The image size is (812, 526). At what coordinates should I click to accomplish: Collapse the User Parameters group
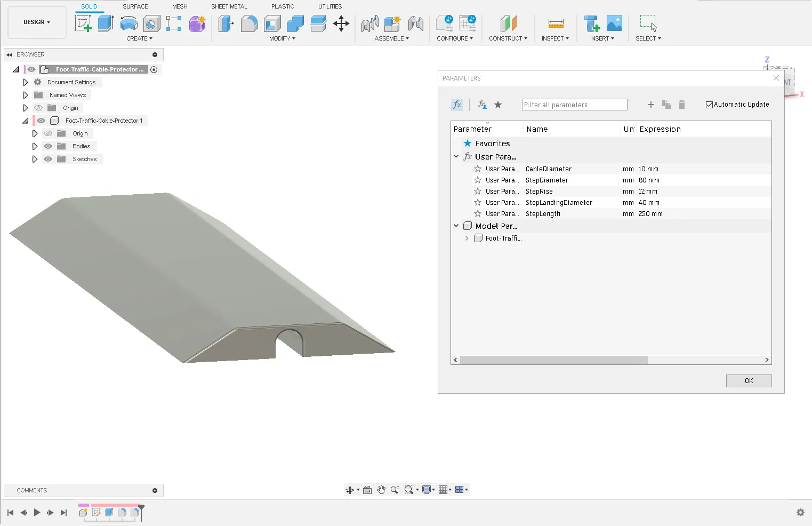[x=456, y=156]
